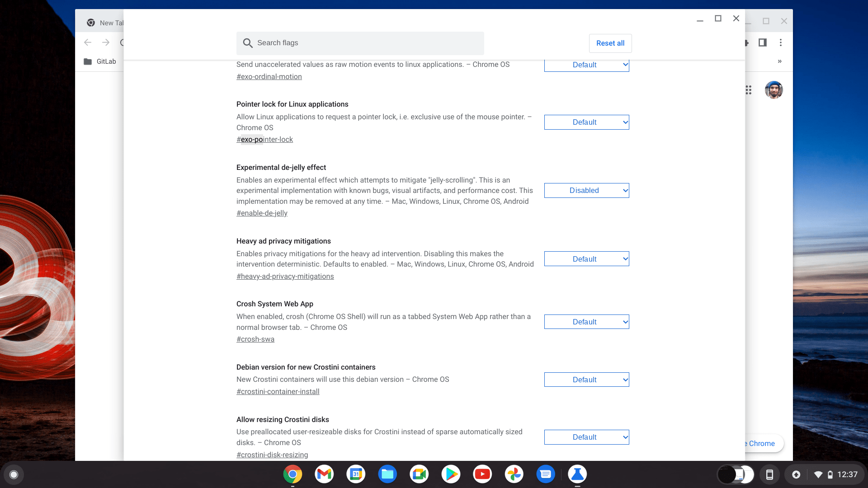Open Google Calendar shelf icon

[x=356, y=474]
